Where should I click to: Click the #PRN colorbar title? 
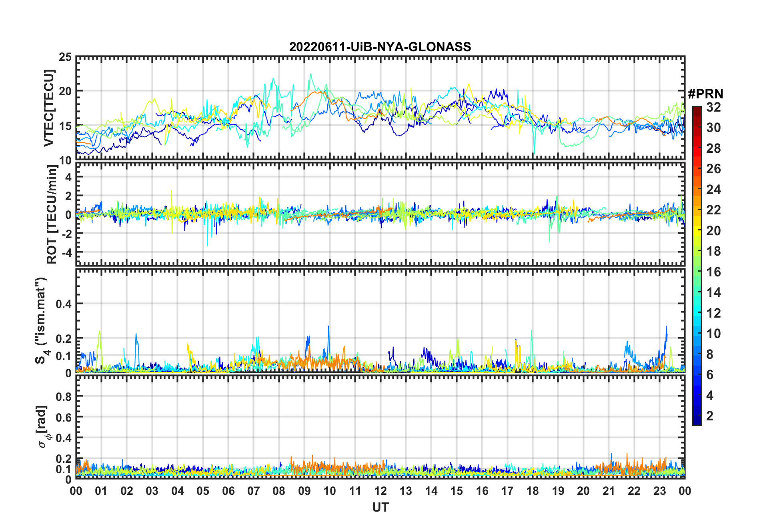pyautogui.click(x=705, y=94)
